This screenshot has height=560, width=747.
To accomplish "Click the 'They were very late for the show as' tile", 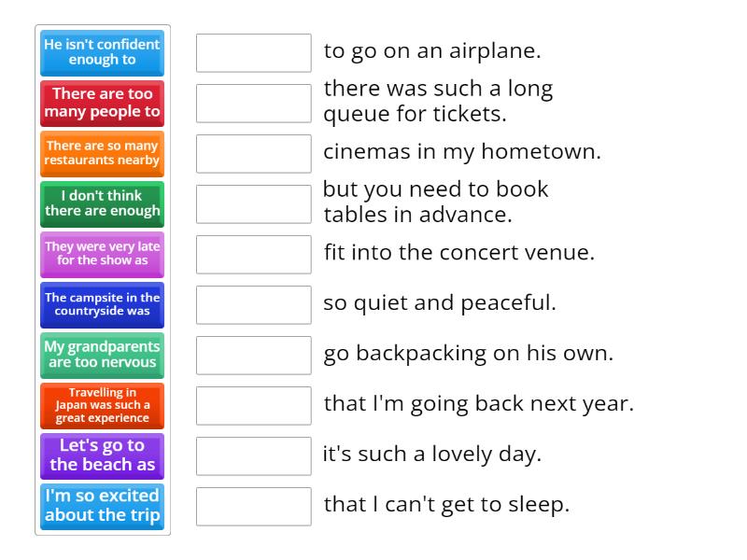I will pos(103,255).
